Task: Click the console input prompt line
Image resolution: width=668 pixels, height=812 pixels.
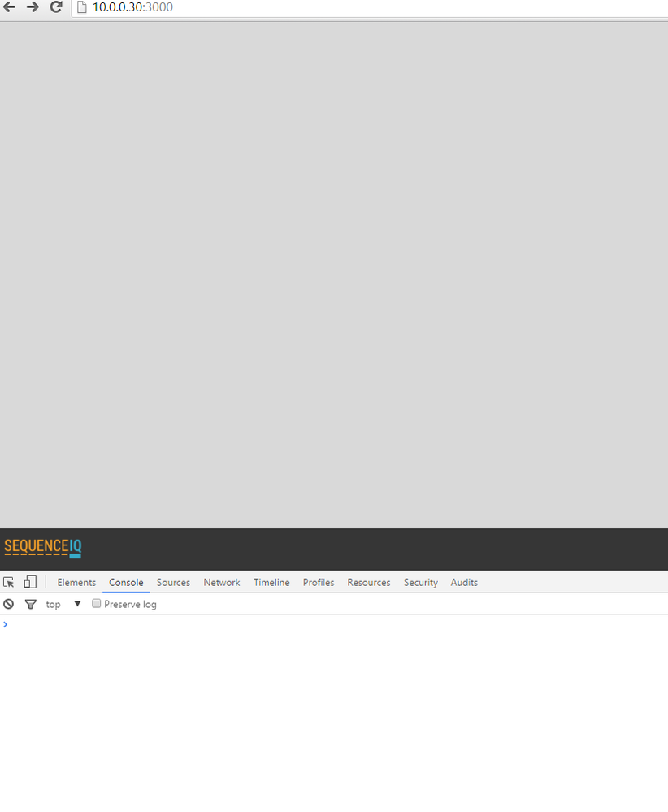Action: 334,624
